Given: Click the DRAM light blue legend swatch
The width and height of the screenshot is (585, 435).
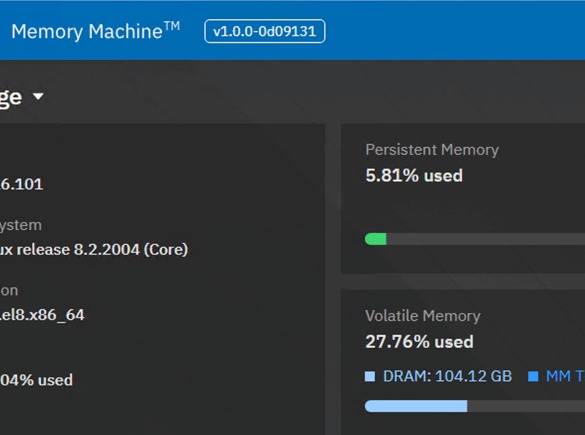Looking at the screenshot, I should [x=370, y=376].
